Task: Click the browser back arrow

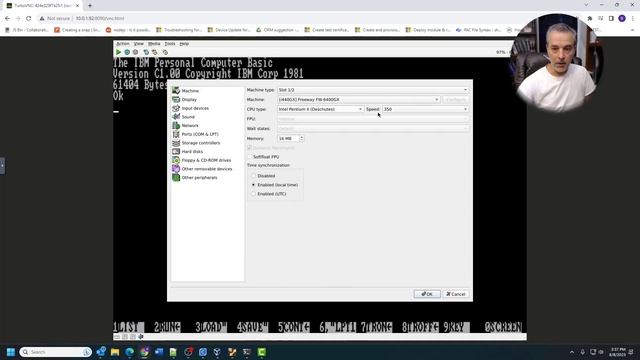Action: tap(7, 18)
